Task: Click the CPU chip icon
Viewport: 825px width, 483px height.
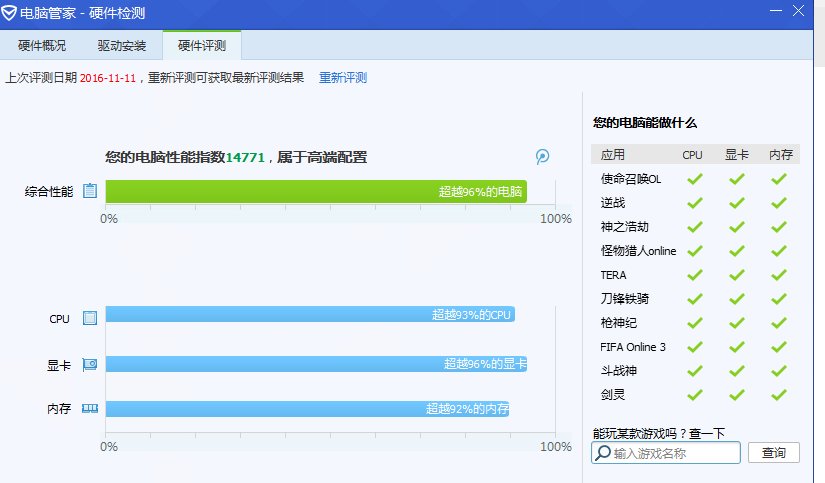Action: 90,319
